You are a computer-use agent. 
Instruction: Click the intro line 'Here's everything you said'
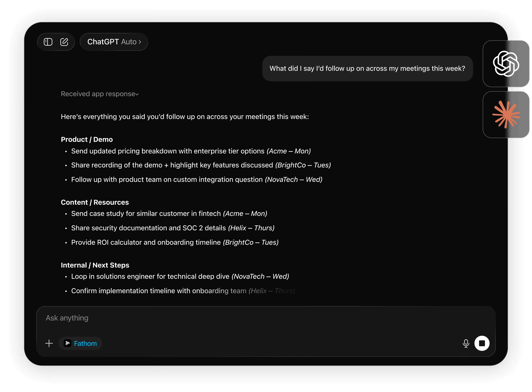tap(185, 117)
